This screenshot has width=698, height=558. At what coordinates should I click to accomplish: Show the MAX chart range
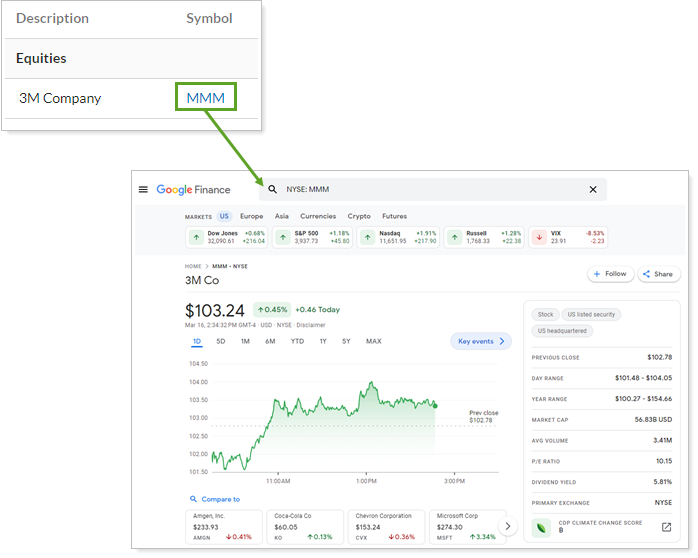373,341
